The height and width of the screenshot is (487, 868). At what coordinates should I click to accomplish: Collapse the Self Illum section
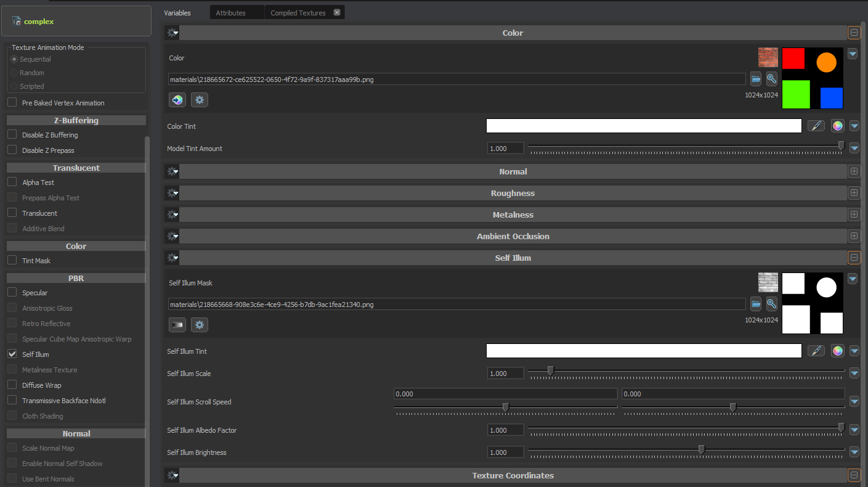(x=854, y=257)
